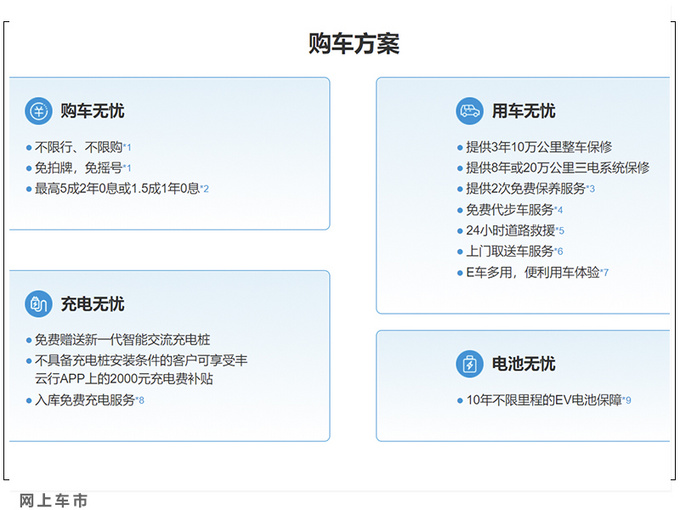
Task: Click footnote *7 after E车多用
Action: (604, 272)
